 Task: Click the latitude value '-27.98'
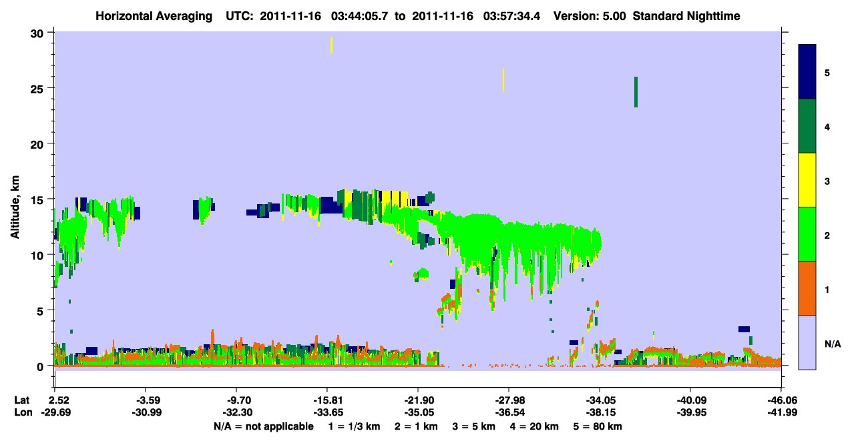[508, 401]
